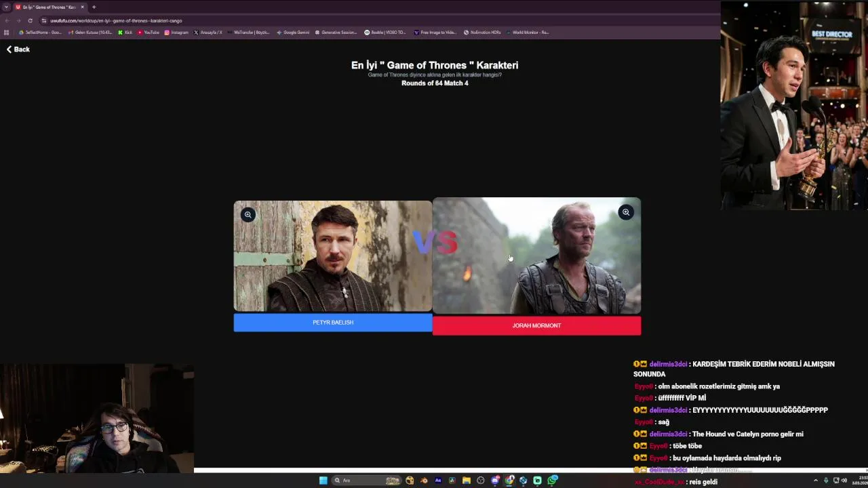Click the volume icon in system tray
The height and width of the screenshot is (488, 868).
(844, 481)
